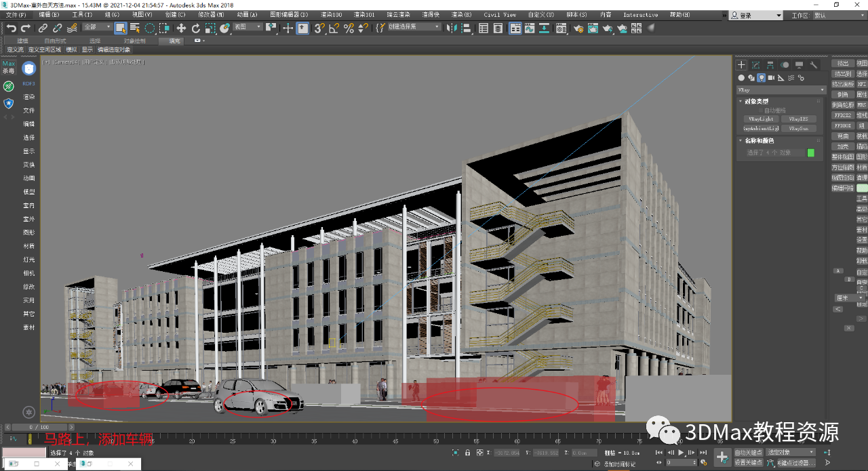Image resolution: width=868 pixels, height=471 pixels.
Task: Select the Cameras category icon
Action: tap(771, 78)
